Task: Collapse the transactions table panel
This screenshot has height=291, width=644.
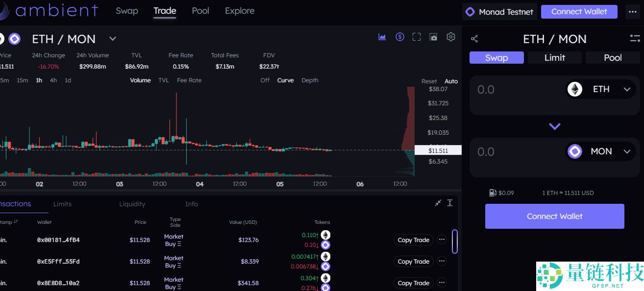Action: pyautogui.click(x=438, y=203)
